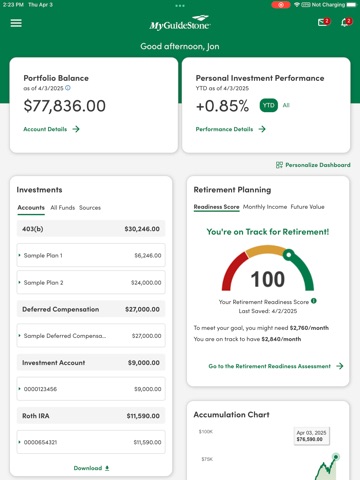The height and width of the screenshot is (480, 360).
Task: Click the $2,840/month on-track amount
Action: tap(281, 339)
